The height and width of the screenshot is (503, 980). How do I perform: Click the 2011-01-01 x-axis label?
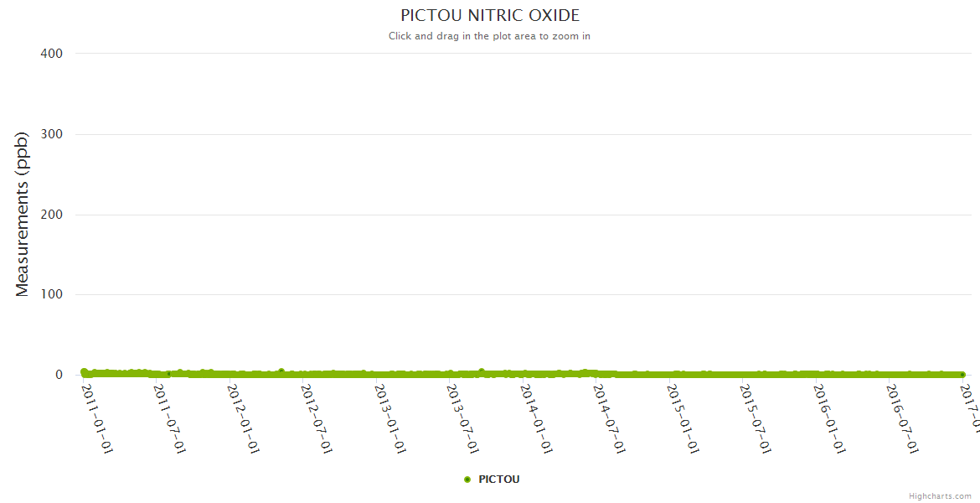click(97, 418)
